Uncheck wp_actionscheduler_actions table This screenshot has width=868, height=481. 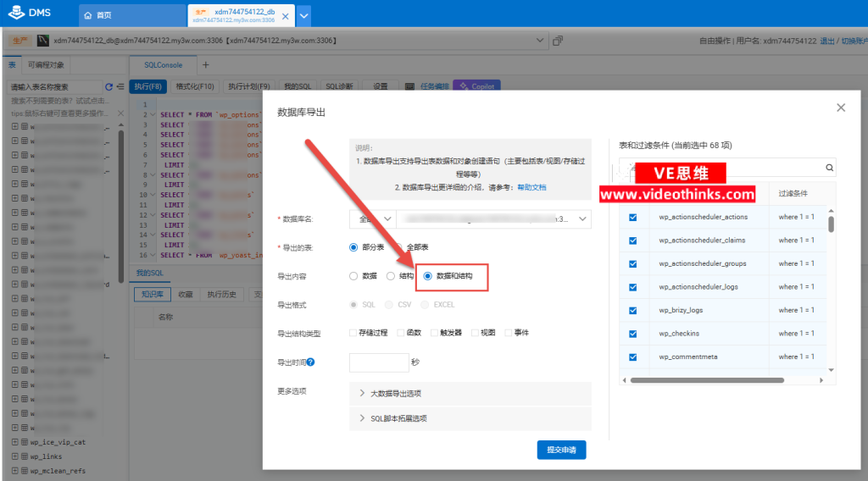coord(632,218)
